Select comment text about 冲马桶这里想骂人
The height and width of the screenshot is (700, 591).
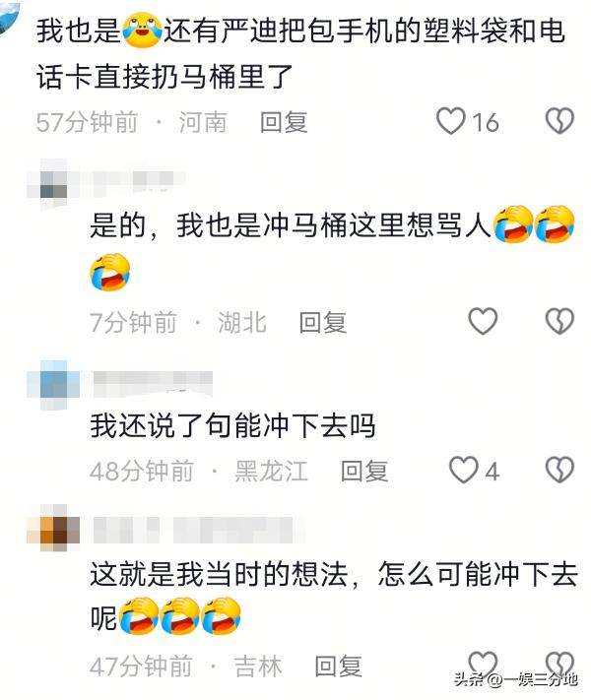click(x=333, y=248)
